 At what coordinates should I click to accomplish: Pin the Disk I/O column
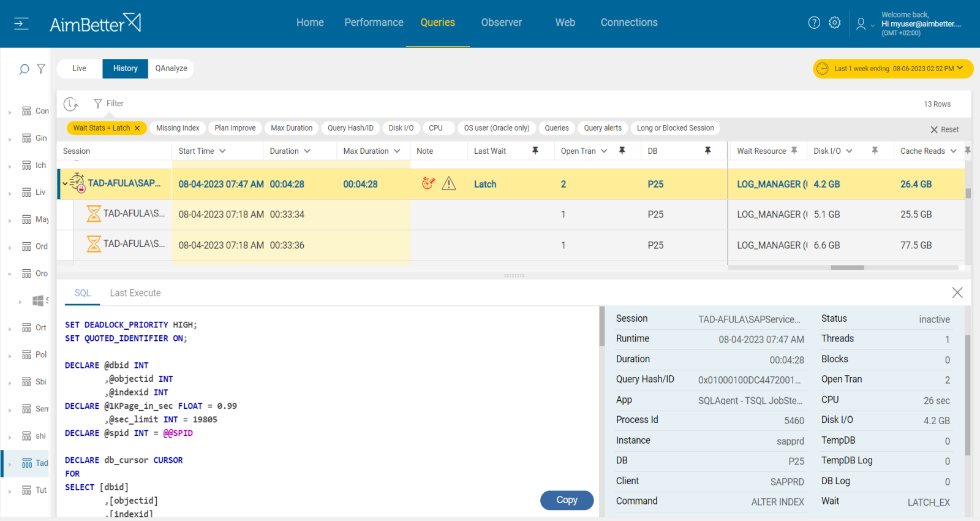875,151
